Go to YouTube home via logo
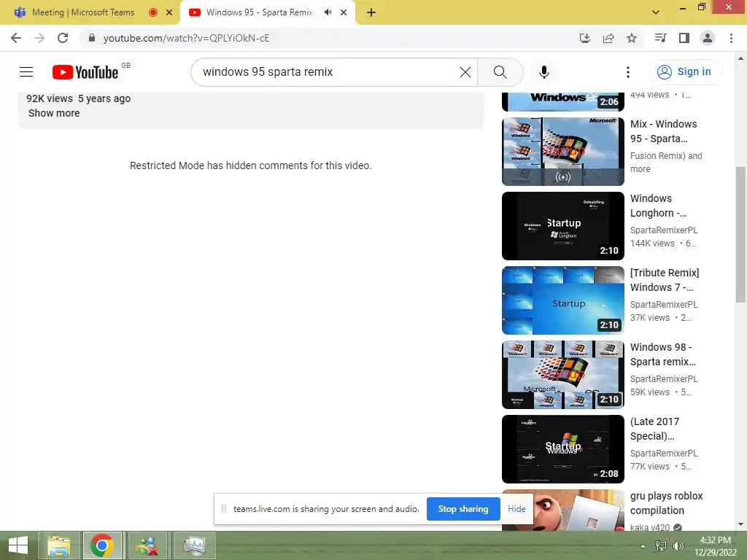Screen dimensions: 747x560 86,72
